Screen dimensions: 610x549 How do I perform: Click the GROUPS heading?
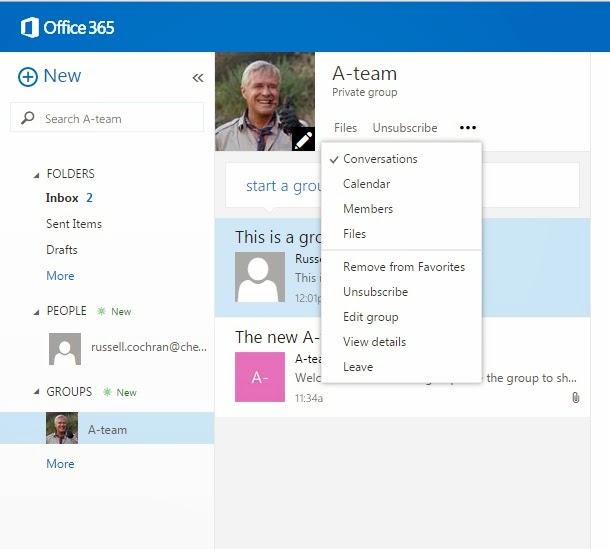click(x=69, y=392)
